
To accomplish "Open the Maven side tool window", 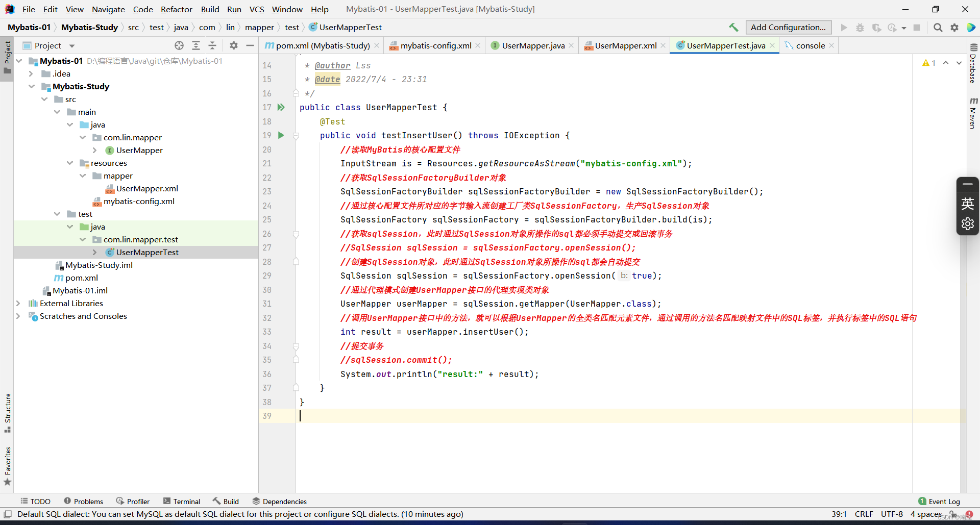I will [x=973, y=113].
